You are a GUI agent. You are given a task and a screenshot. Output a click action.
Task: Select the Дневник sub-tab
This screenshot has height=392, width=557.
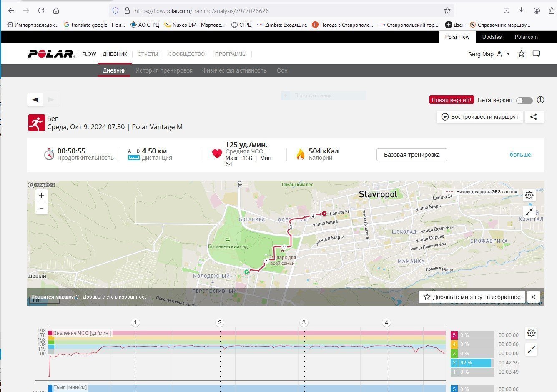(114, 70)
